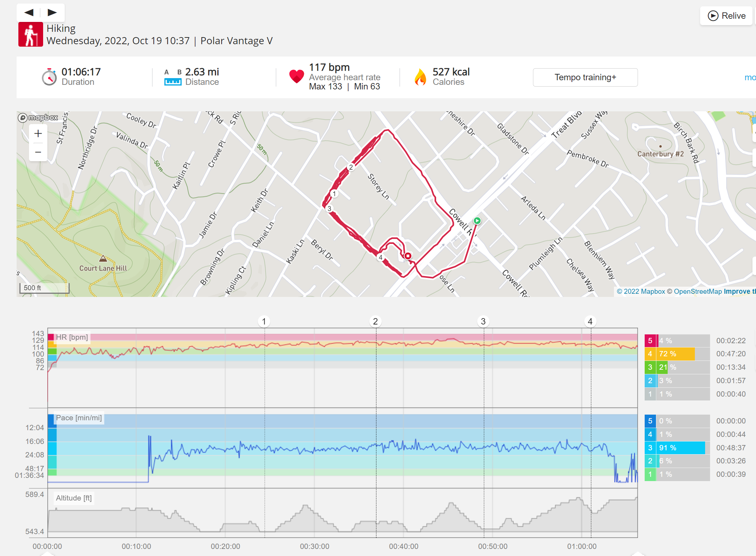Click the Court Lane Hill peak marker
Screen dimensions: 756x556
pyautogui.click(x=103, y=259)
